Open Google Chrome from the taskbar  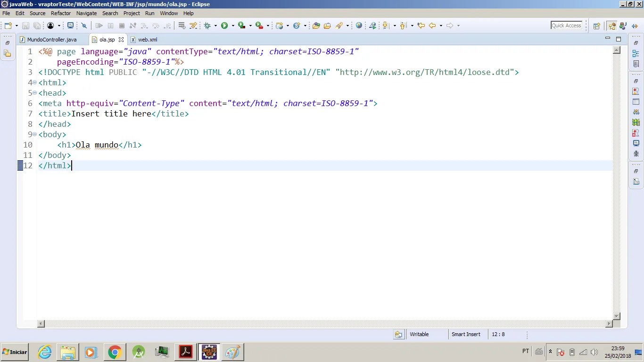tap(115, 352)
